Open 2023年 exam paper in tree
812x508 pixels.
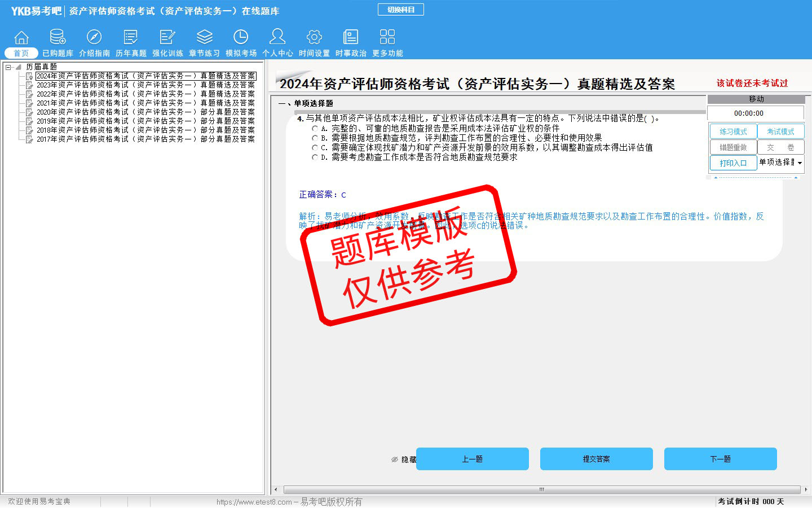point(145,85)
